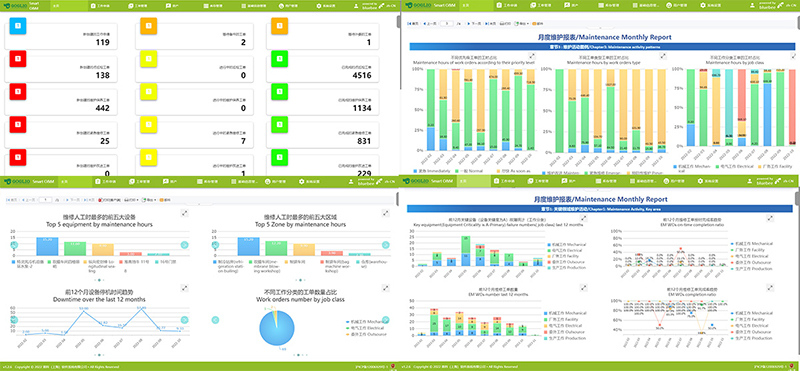Click the green icon on the 4516 count card
The height and width of the screenshot is (371, 800).
[280, 58]
